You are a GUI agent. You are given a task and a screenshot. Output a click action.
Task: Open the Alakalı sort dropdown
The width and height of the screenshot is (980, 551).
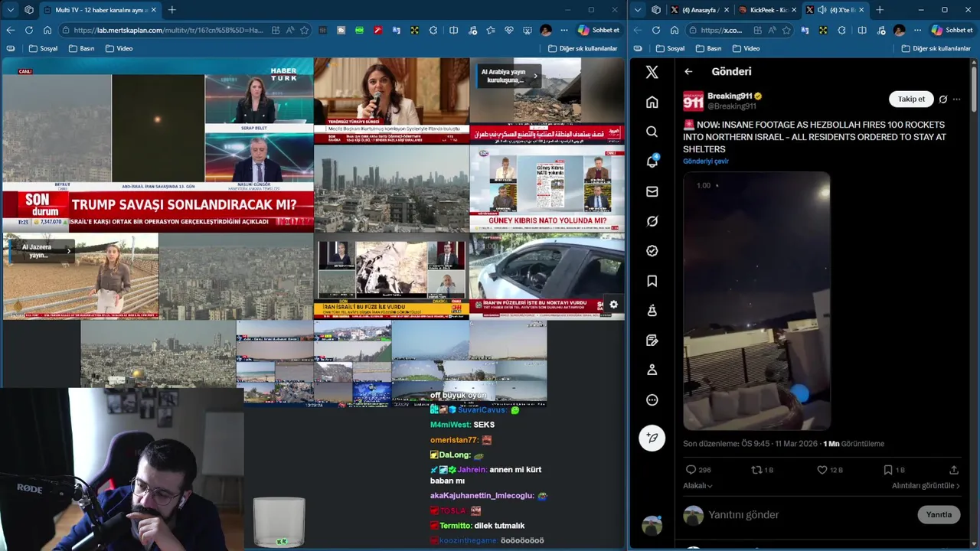click(x=697, y=486)
